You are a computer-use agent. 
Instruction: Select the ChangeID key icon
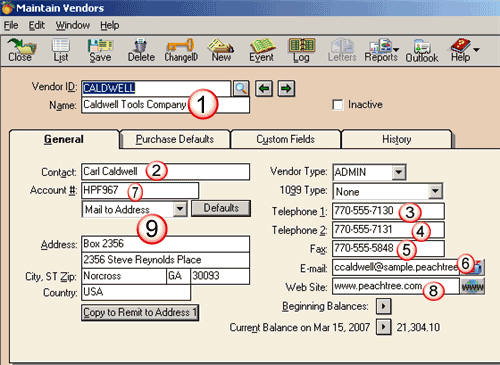181,50
